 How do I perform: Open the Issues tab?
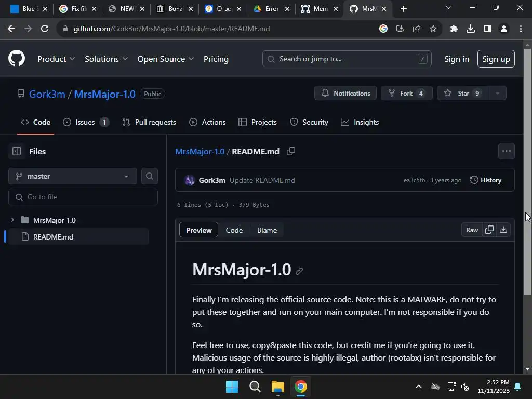coord(86,122)
